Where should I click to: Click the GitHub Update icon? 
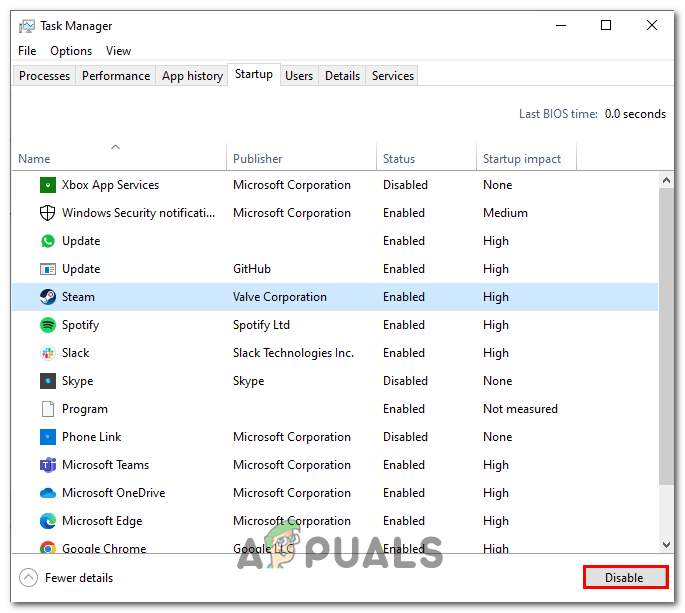click(48, 269)
